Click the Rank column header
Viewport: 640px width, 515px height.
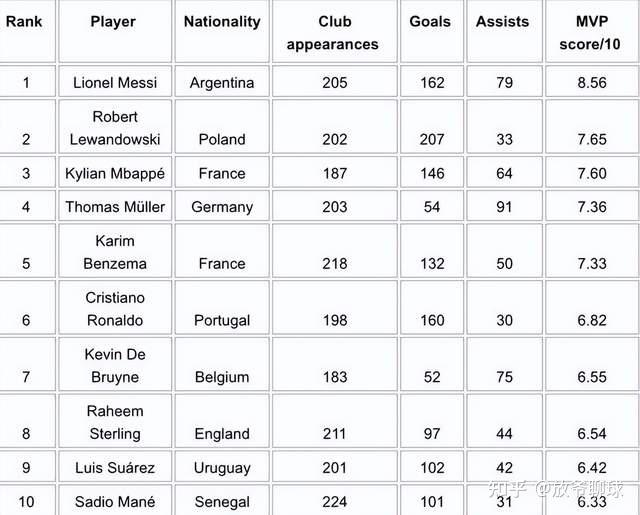25,21
